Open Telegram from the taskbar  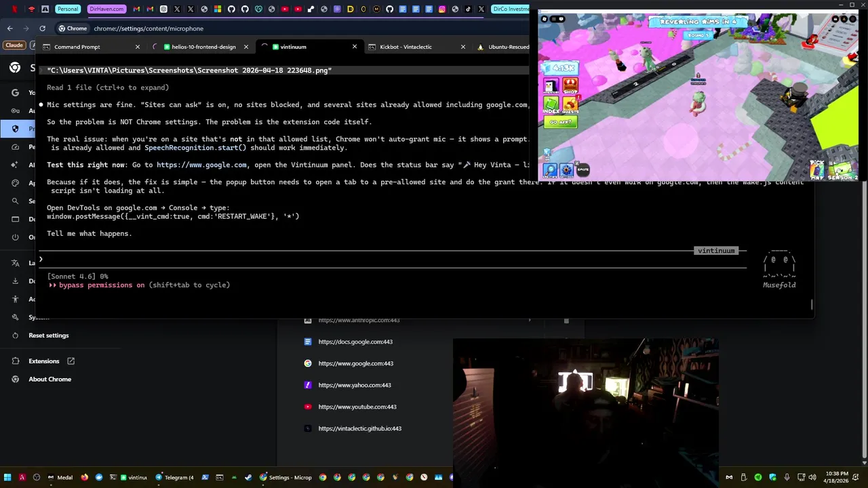174,477
